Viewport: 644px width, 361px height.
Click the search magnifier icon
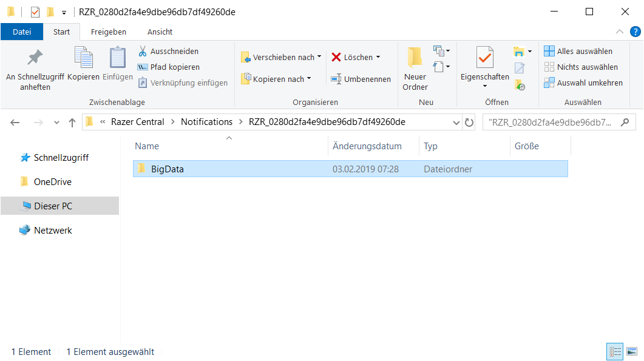click(625, 122)
